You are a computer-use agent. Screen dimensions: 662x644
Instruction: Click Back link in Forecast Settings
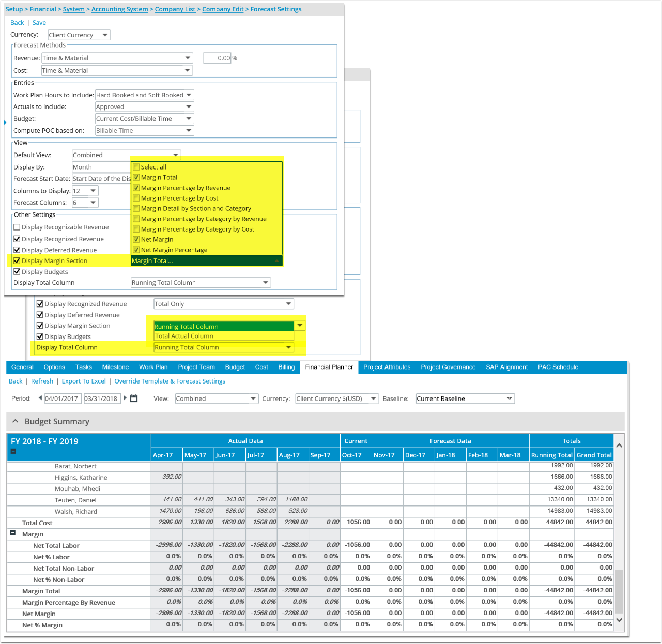click(x=17, y=23)
